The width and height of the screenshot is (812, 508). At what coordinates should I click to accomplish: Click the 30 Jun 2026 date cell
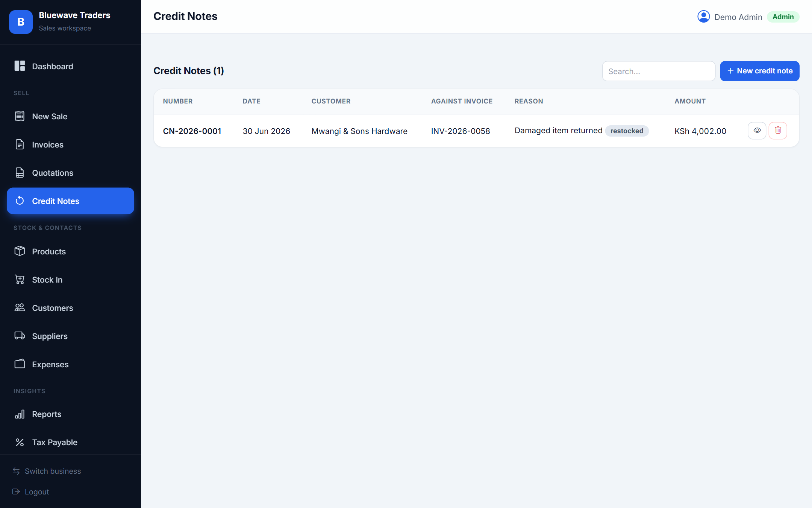click(266, 131)
